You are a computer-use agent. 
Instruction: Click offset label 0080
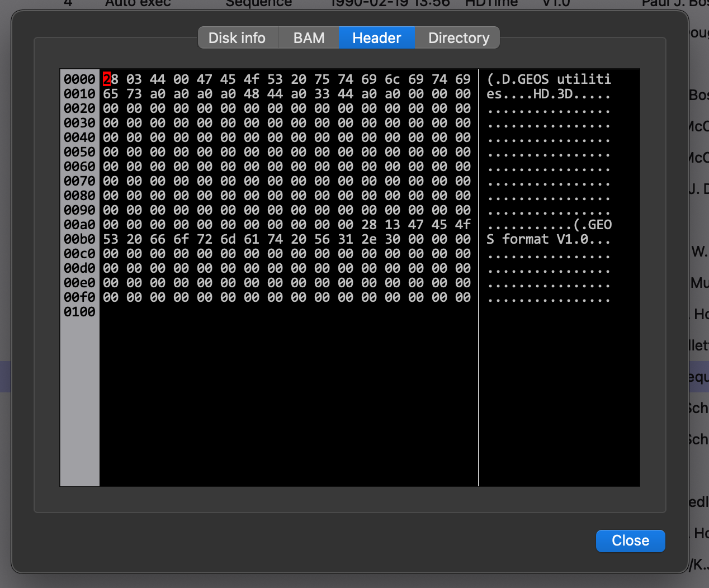(79, 196)
